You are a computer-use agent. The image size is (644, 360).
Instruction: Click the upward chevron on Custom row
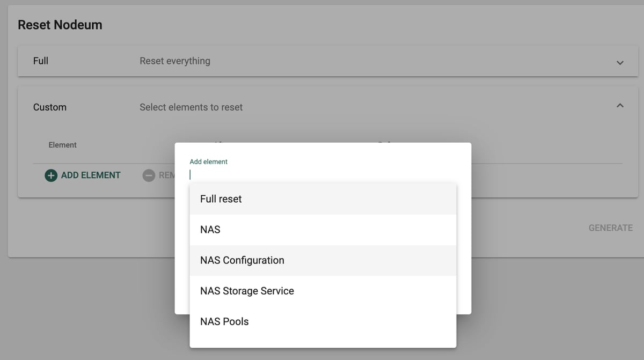tap(620, 105)
